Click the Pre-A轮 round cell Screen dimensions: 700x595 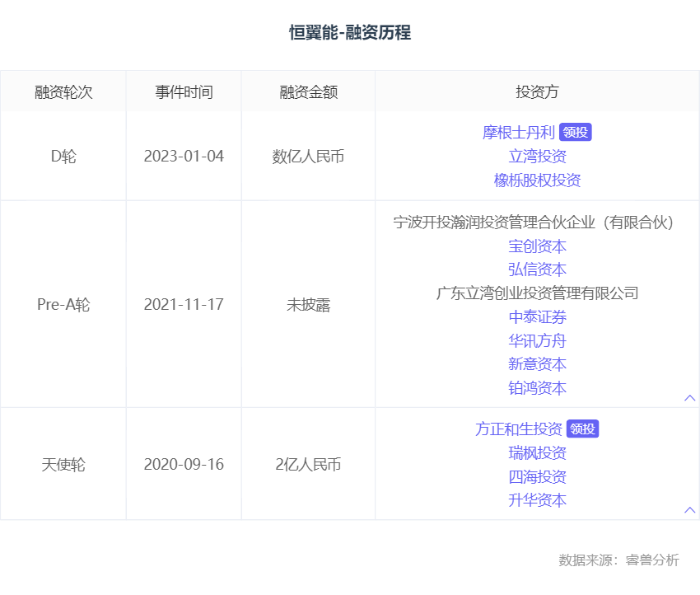(63, 305)
